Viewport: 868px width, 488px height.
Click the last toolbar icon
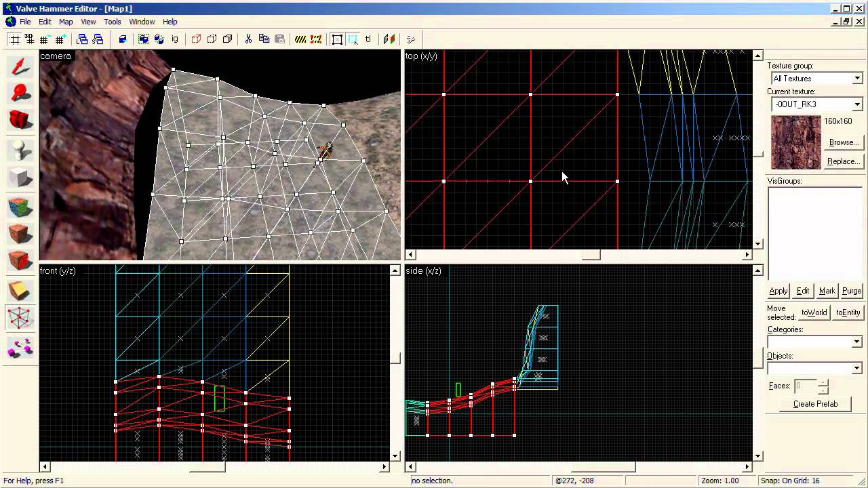click(x=410, y=39)
